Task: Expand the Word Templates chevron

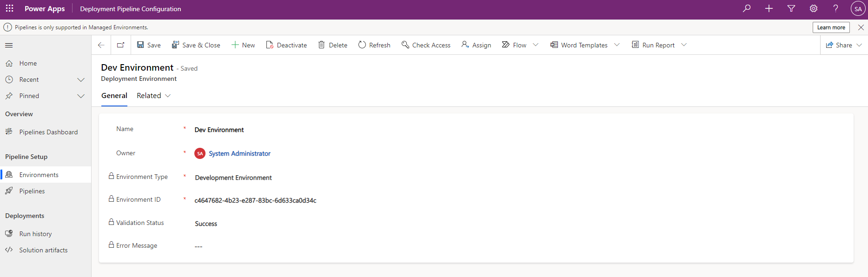Action: coord(617,45)
